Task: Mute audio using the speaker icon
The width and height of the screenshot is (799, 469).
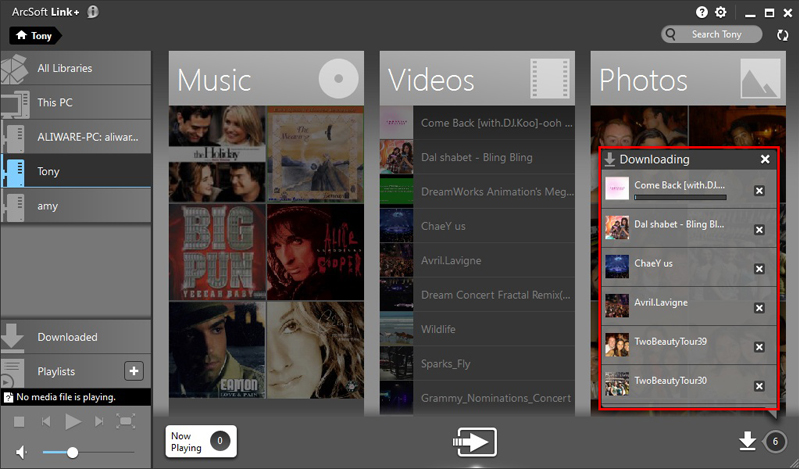Action: tap(23, 452)
